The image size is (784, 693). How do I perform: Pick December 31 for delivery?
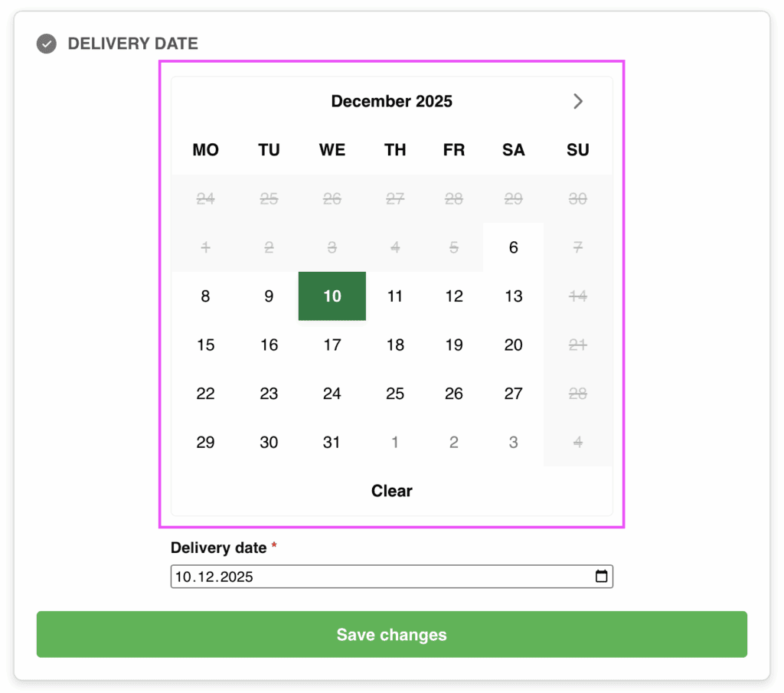tap(332, 442)
